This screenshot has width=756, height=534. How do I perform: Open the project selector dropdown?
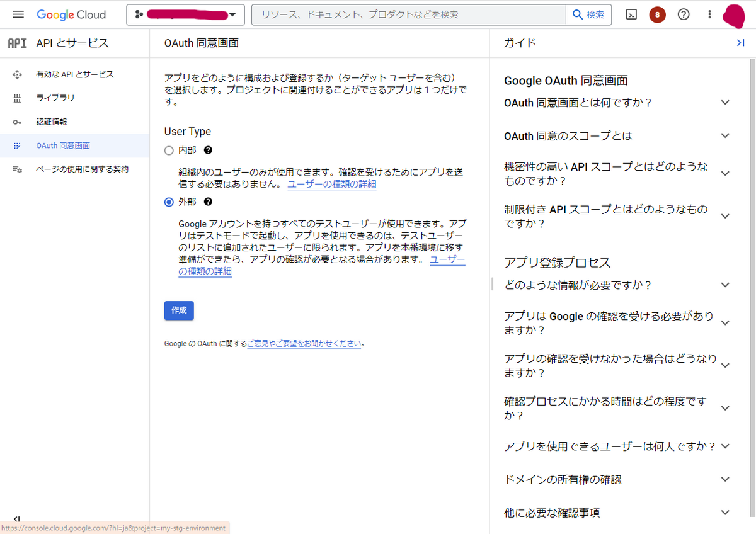pos(185,14)
